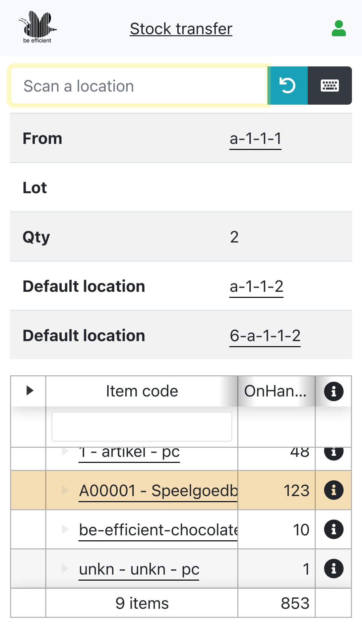Screen dimensions: 362x644
Task: Show info for unkn row
Action: (x=334, y=569)
